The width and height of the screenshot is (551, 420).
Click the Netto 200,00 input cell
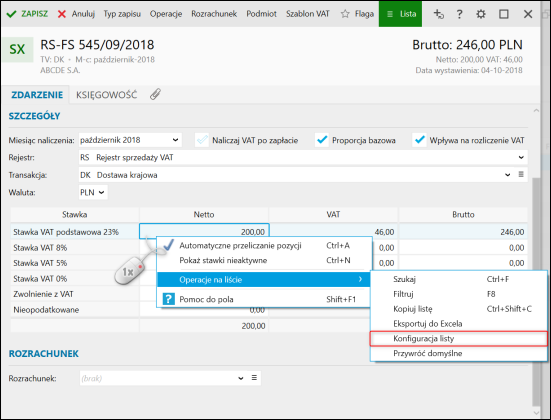204,232
